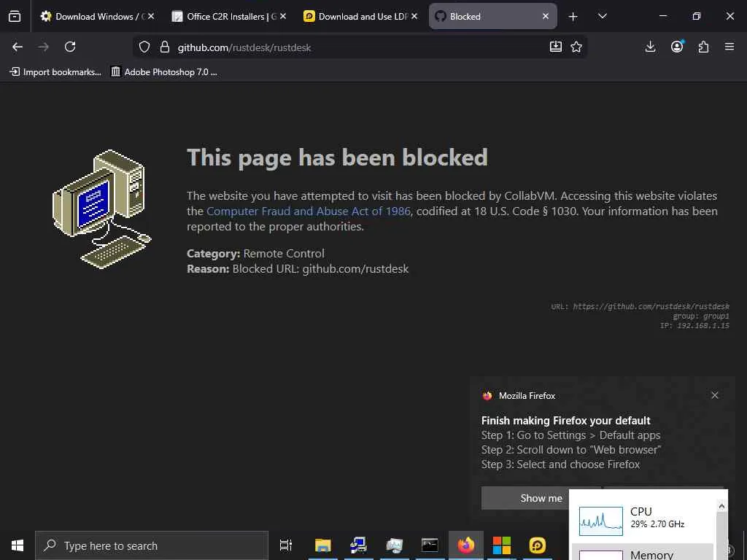Click the Show me button

coord(525,498)
